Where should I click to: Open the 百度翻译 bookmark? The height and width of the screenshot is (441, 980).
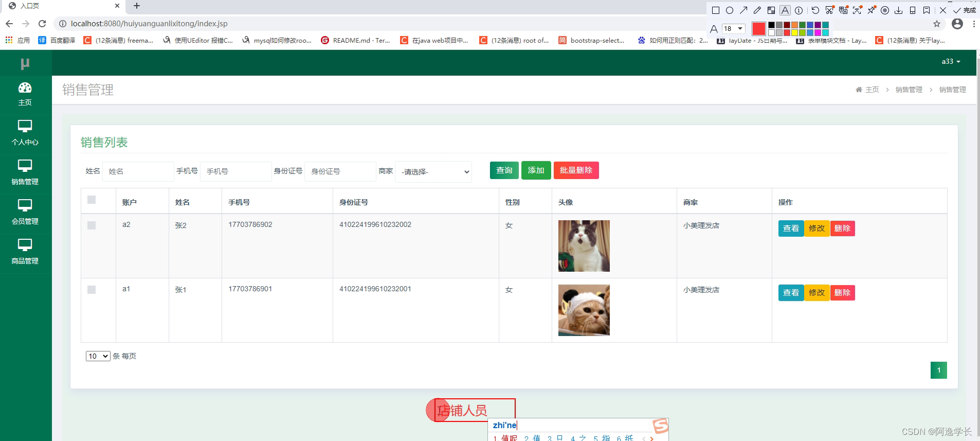point(57,40)
